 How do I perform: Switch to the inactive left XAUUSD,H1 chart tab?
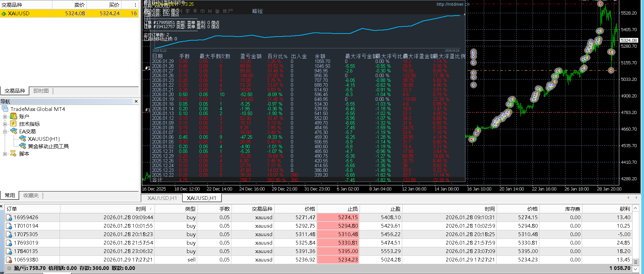coord(162,198)
